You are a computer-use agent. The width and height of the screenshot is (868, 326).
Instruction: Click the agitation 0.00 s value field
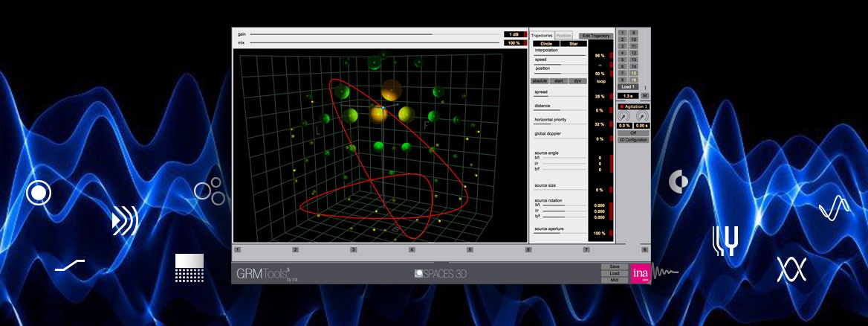point(642,126)
